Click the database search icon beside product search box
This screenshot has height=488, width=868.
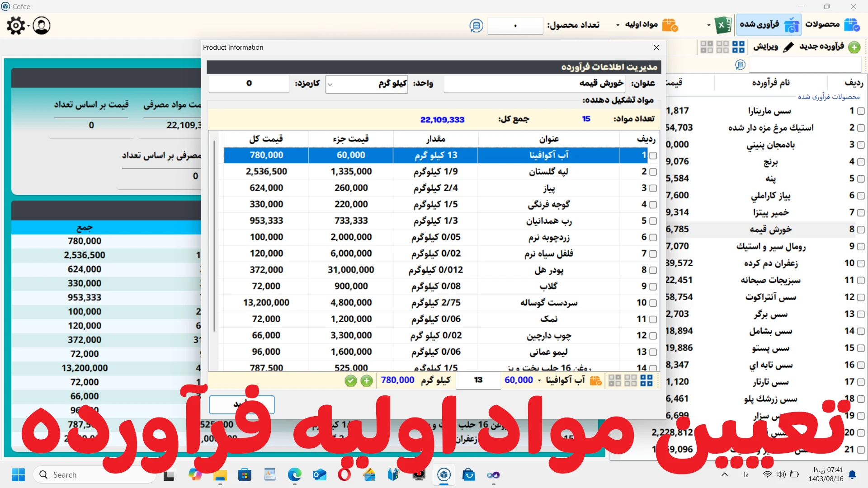(740, 65)
